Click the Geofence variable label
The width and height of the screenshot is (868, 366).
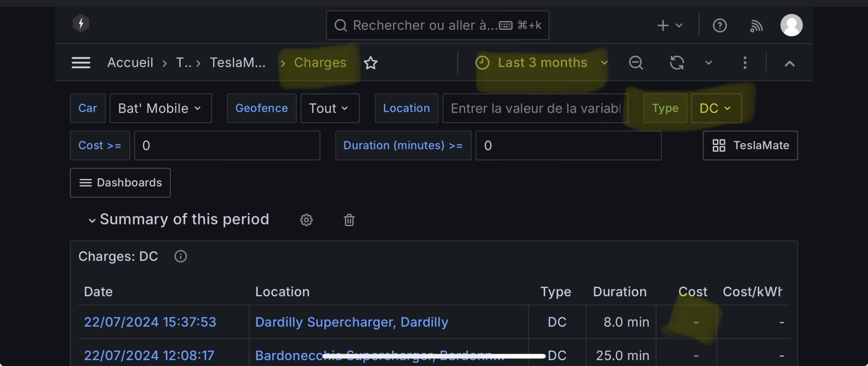point(261,108)
